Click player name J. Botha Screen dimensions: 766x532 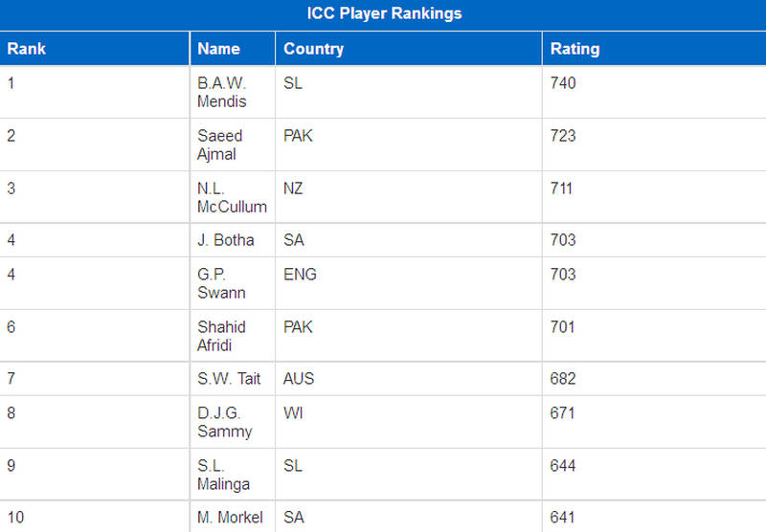pyautogui.click(x=226, y=239)
